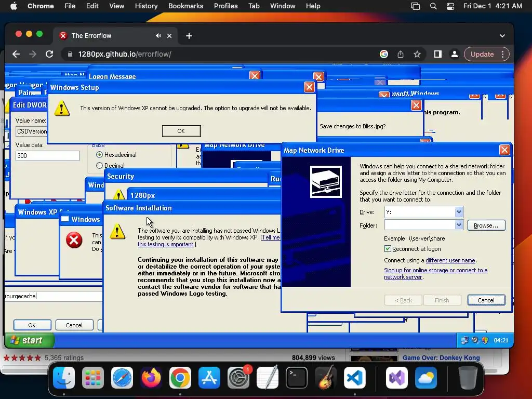532x399 pixels.
Task: Cancel the Map Network Drive wizard
Action: (486, 300)
